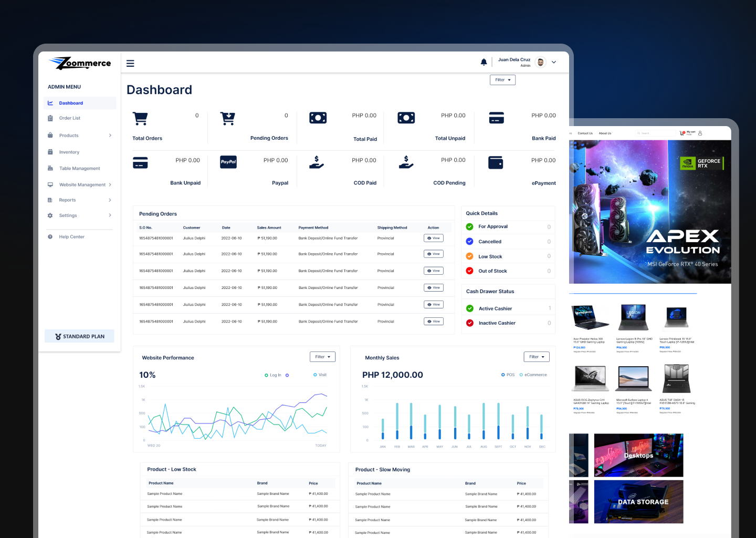Click the COD Pending hand-dollar icon
This screenshot has height=538, width=756.
(x=406, y=162)
